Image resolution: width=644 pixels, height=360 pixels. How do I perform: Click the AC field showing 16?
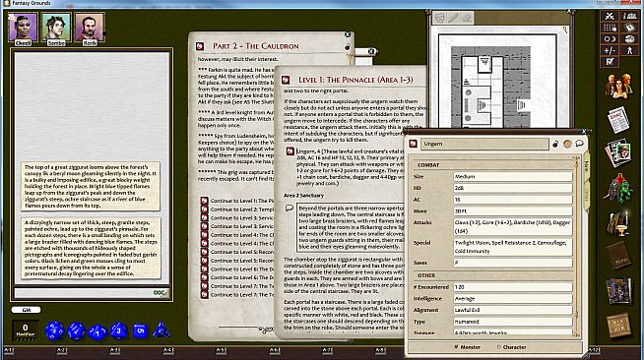click(513, 200)
